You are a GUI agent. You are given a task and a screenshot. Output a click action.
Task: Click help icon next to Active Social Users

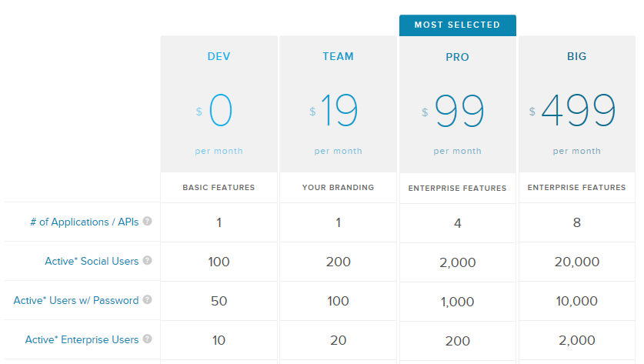click(147, 261)
